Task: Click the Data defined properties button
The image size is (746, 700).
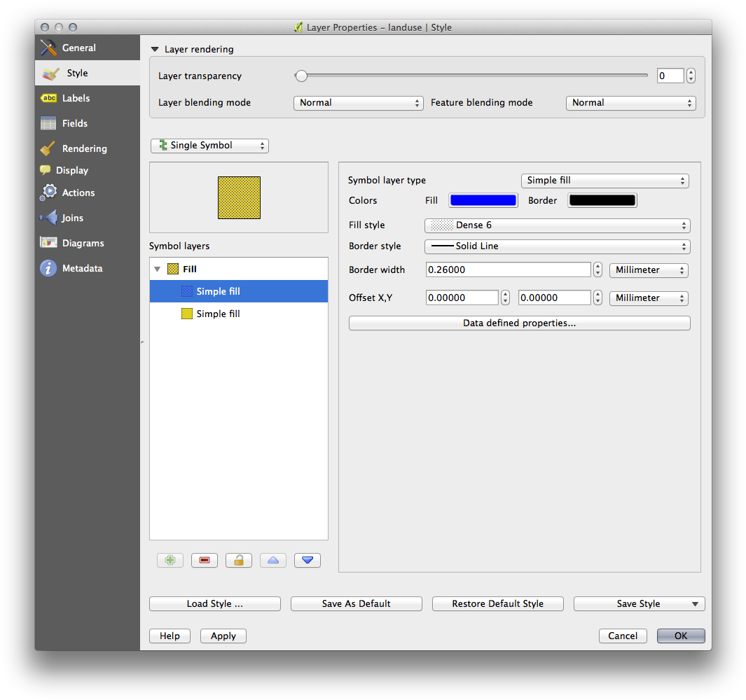Action: coord(519,323)
